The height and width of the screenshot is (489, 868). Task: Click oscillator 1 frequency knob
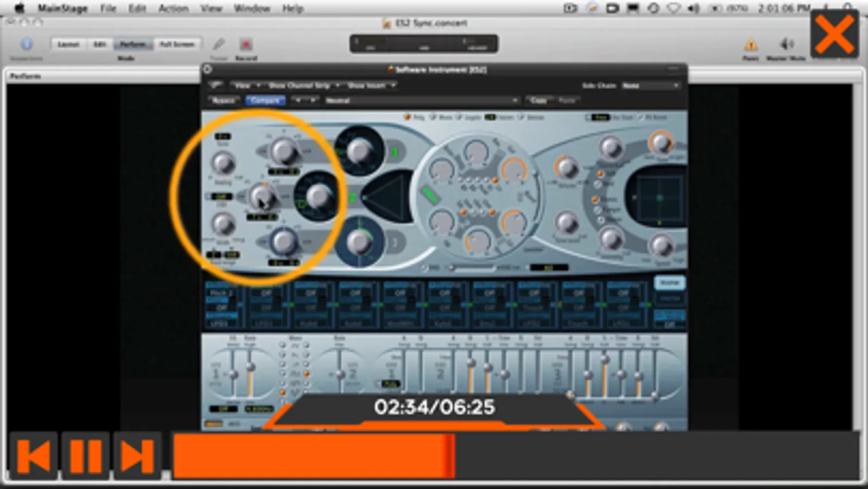tap(284, 151)
